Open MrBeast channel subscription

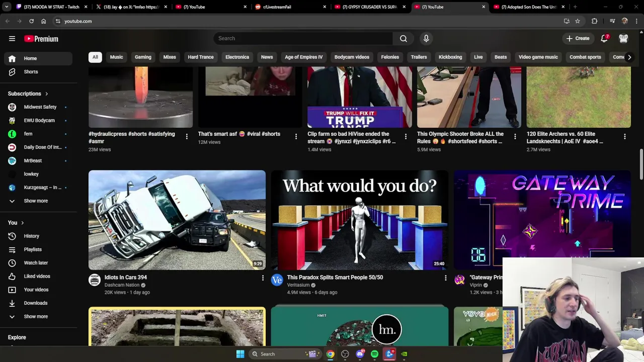coord(39,161)
